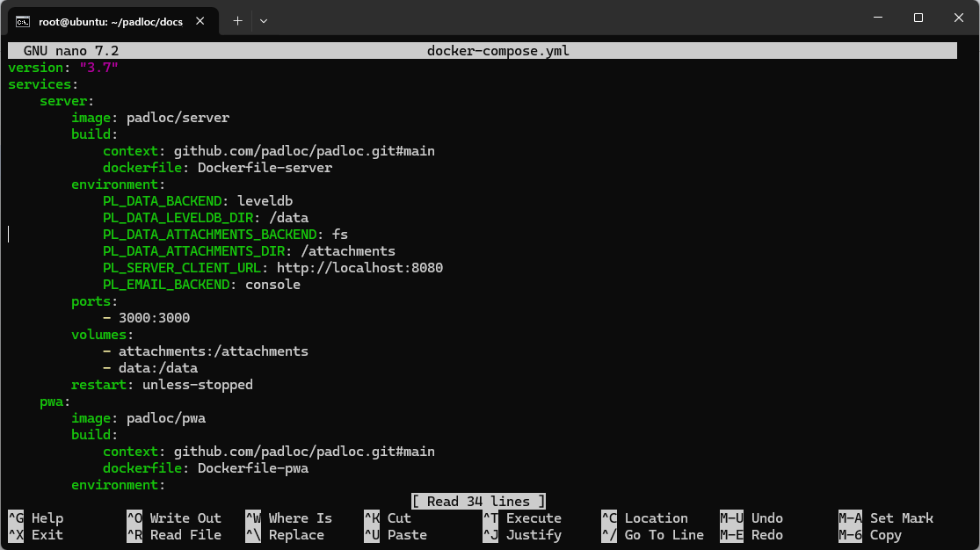Screen dimensions: 980x550
Task: Click the M-U Undo shortcut
Action: coord(751,518)
